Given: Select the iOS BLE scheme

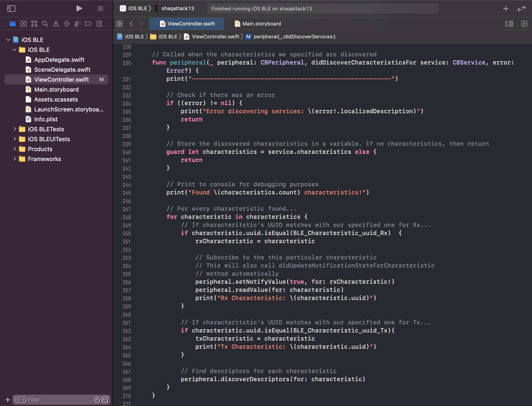Looking at the screenshot, I should (x=133, y=9).
